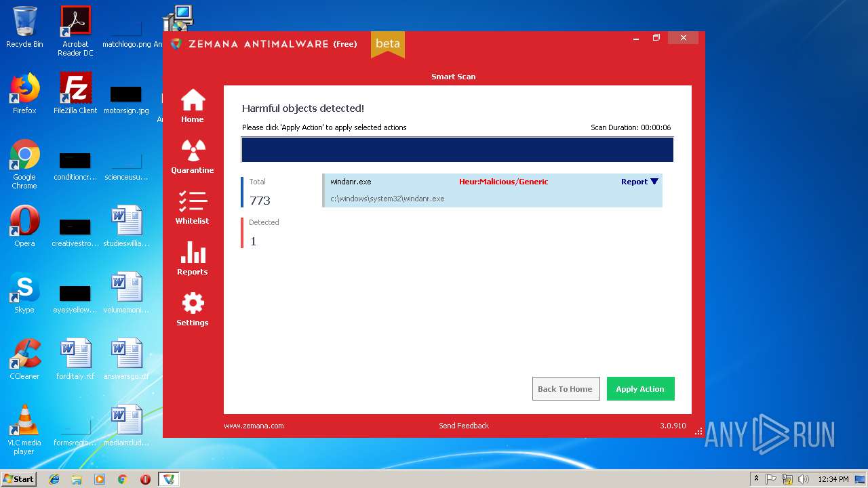Select Skype desktop shortcut
This screenshot has width=868, height=488.
[24, 293]
